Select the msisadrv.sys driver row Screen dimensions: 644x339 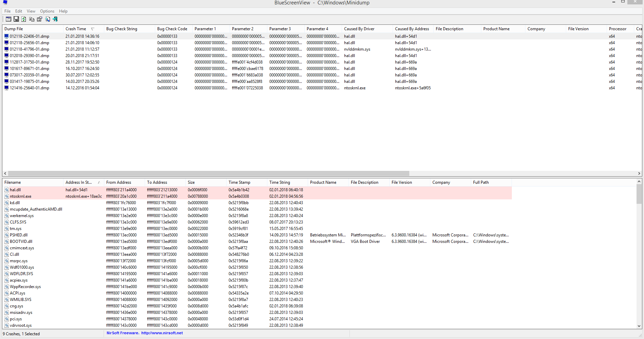click(257, 313)
